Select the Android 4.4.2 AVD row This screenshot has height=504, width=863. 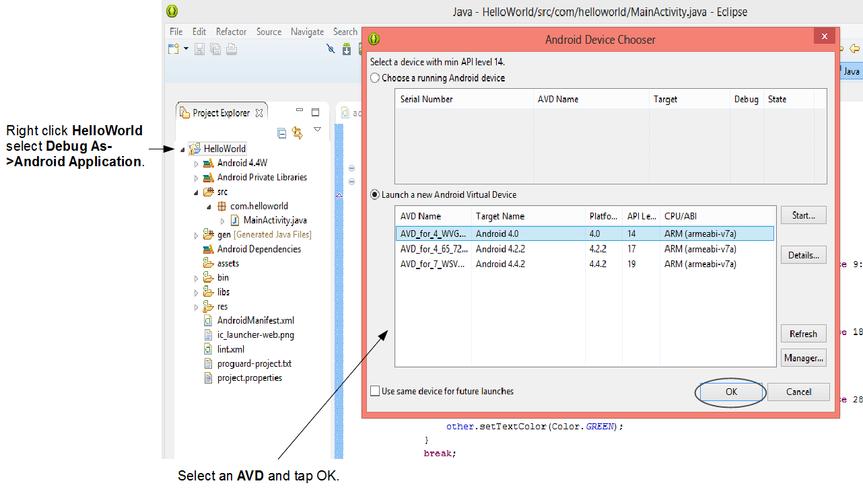point(585,264)
